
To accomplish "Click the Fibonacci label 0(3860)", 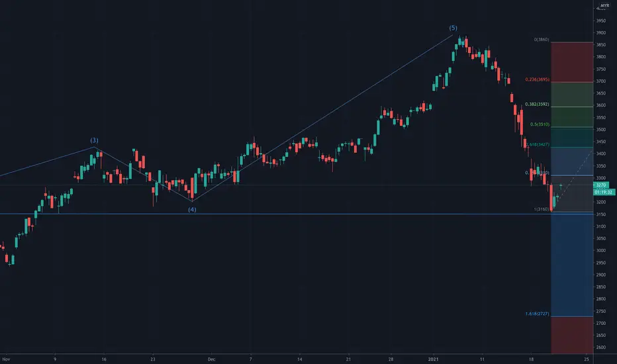I will point(542,39).
